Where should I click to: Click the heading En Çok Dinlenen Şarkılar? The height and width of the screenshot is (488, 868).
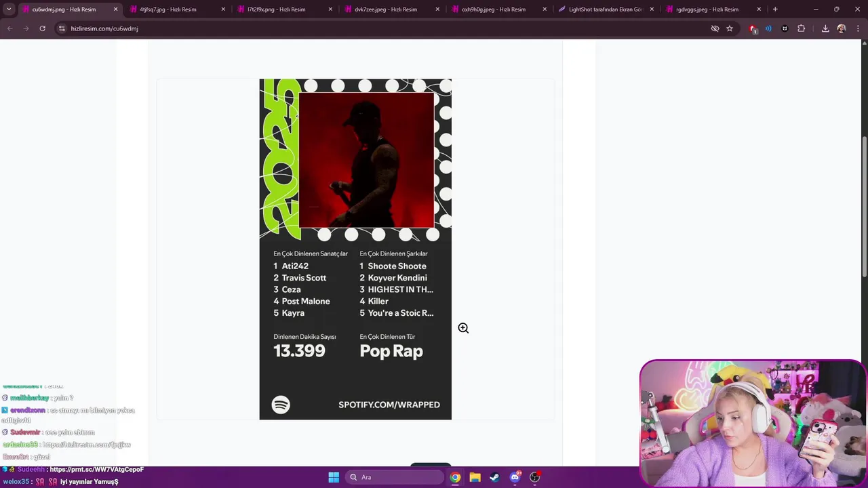pos(393,253)
